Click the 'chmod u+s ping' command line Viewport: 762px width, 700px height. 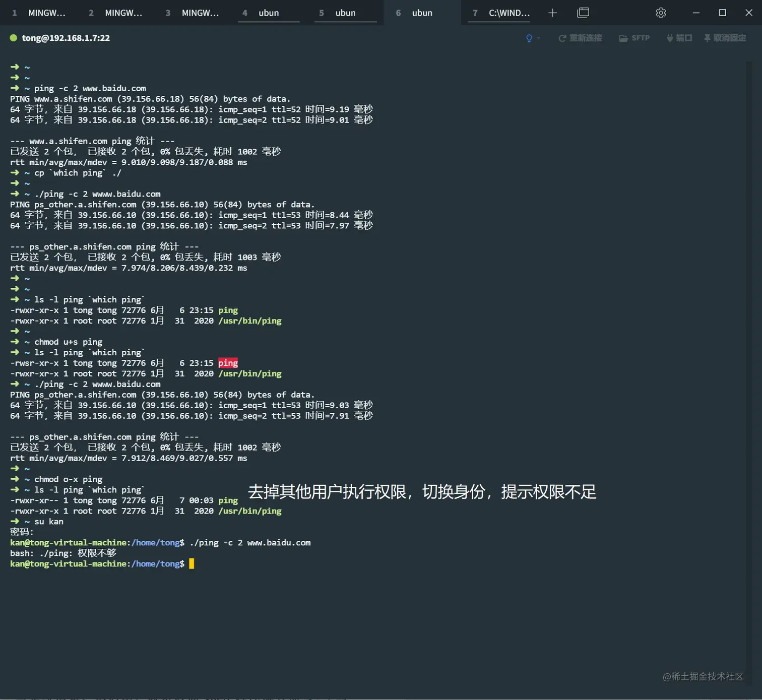click(x=68, y=342)
